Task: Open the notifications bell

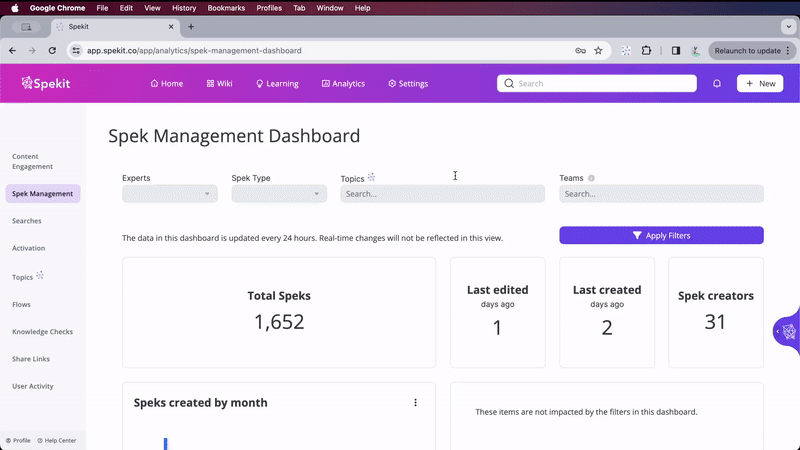Action: tap(717, 83)
